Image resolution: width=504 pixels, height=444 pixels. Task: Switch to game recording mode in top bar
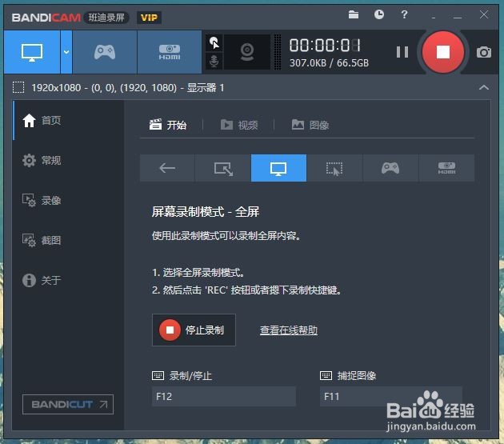pyautogui.click(x=105, y=52)
